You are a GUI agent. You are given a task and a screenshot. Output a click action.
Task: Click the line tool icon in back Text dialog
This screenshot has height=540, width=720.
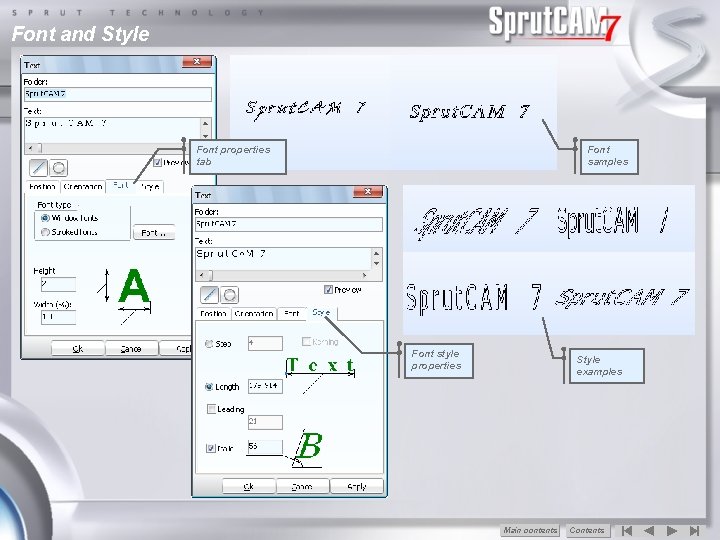click(39, 168)
